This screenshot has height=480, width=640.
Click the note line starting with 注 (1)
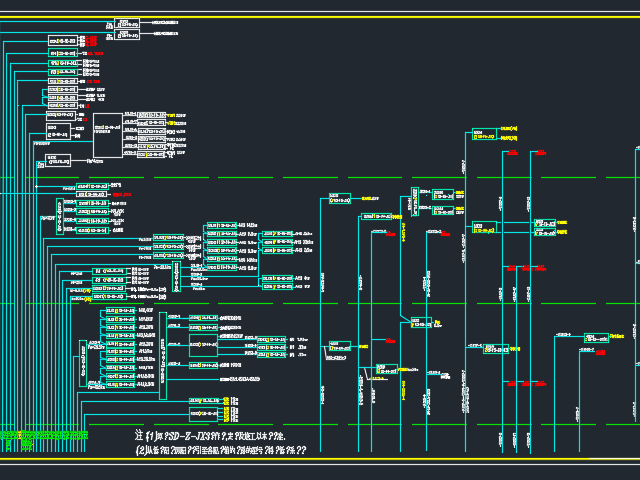(x=210, y=436)
